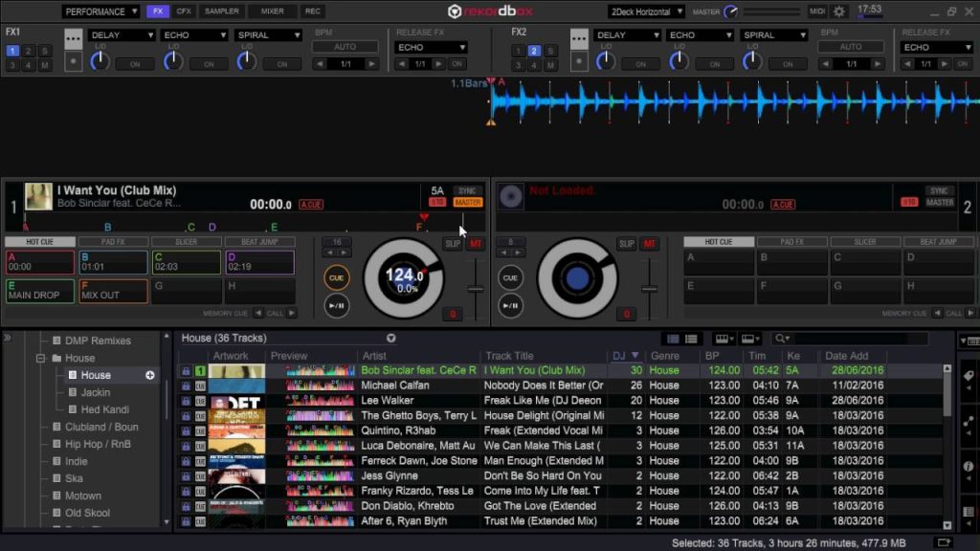
Task: Open the MIXER panel tab
Action: pyautogui.click(x=272, y=11)
